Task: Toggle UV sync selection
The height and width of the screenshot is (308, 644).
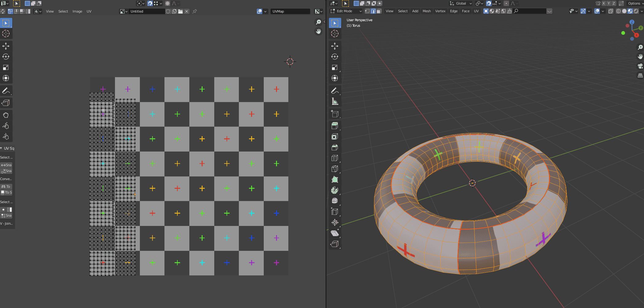Action: pos(3,11)
